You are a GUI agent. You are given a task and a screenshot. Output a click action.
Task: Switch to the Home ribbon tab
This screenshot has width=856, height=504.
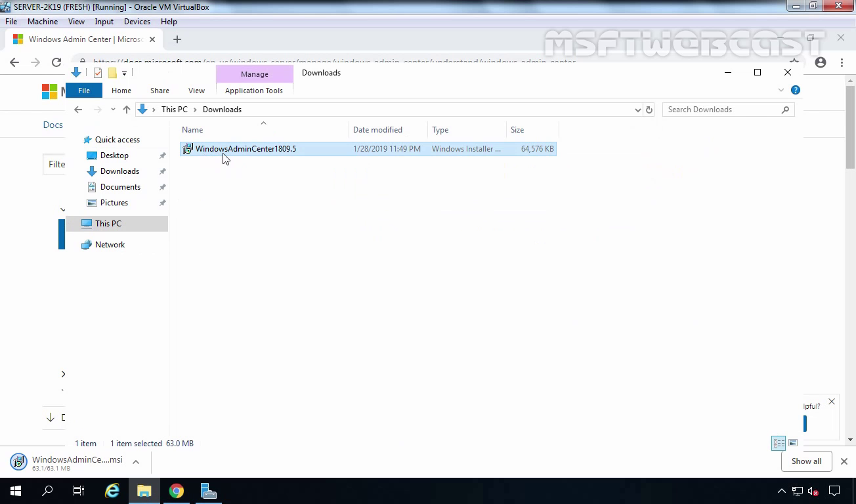pos(121,91)
